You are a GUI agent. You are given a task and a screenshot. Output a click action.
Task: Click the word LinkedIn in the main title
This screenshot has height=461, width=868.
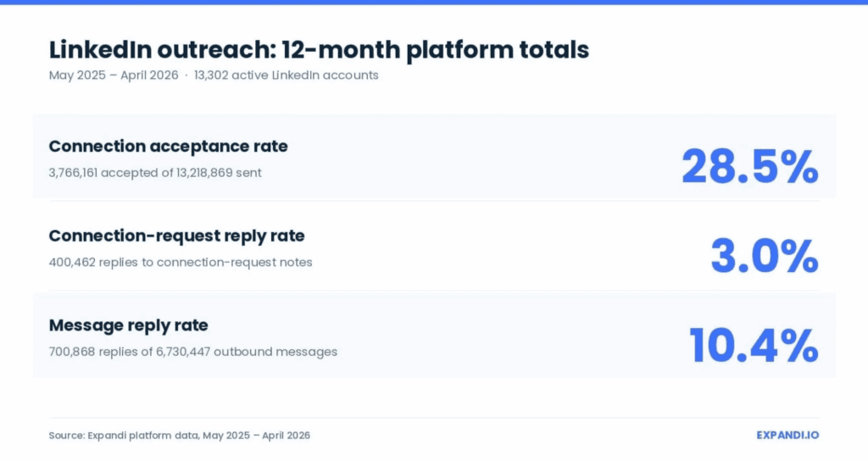pyautogui.click(x=100, y=50)
